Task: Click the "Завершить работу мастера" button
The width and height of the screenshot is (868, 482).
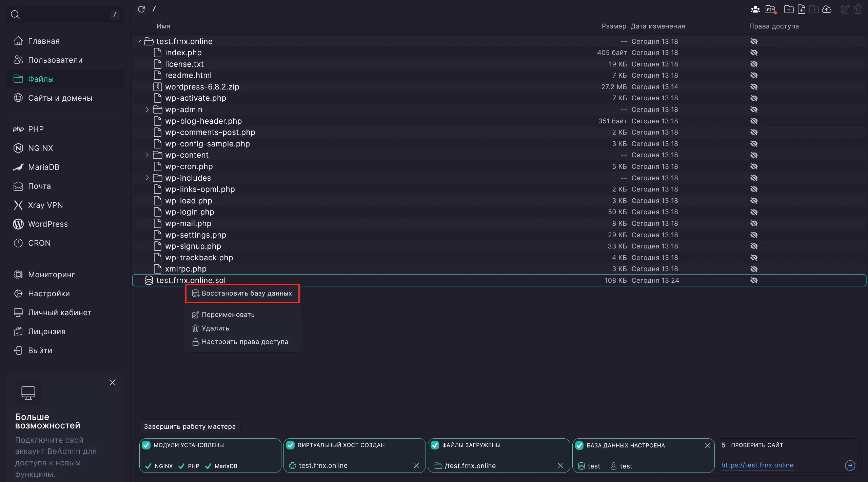Action: click(x=190, y=426)
